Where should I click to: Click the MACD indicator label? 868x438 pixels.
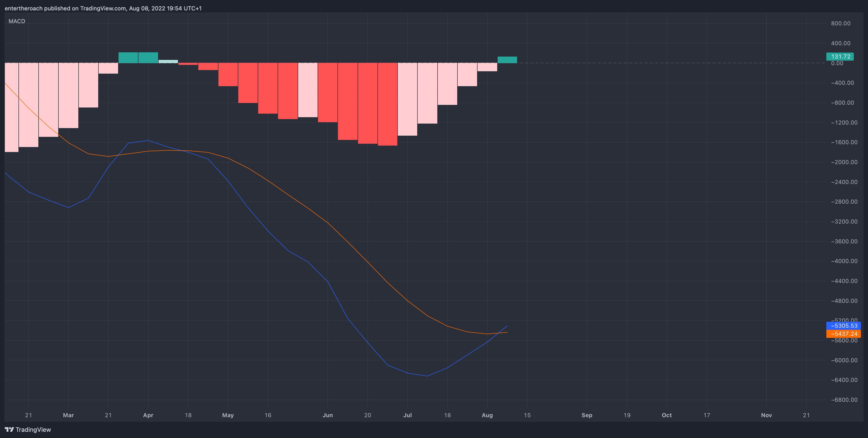17,21
